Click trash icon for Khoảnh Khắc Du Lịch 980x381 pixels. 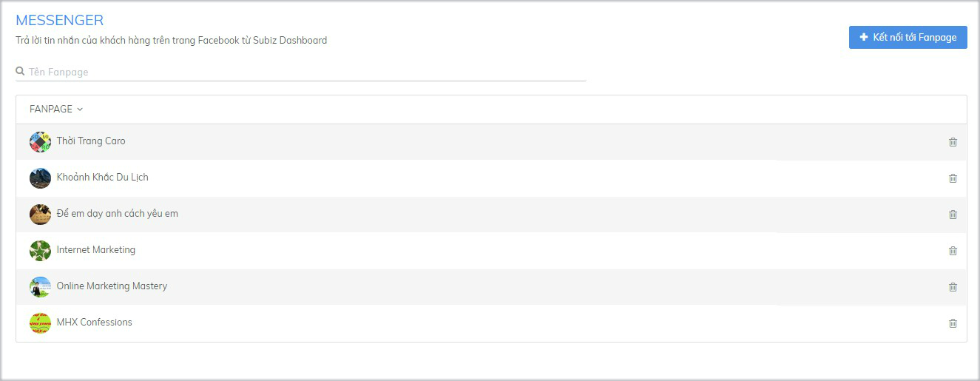pyautogui.click(x=953, y=178)
